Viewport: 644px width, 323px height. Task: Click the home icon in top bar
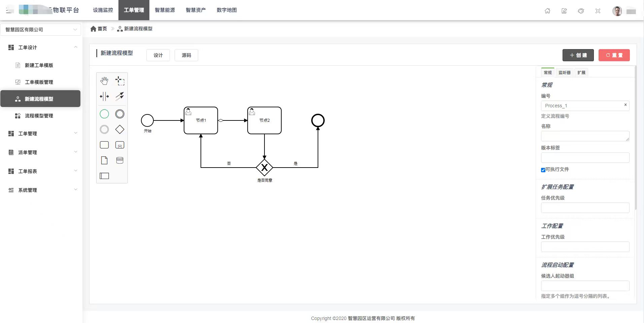[547, 11]
